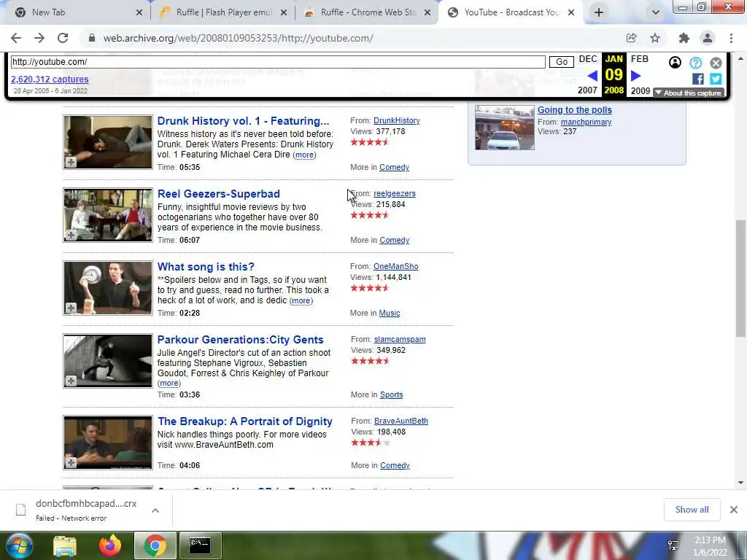Close the New Tab tab
The height and width of the screenshot is (560, 747).
point(139,12)
